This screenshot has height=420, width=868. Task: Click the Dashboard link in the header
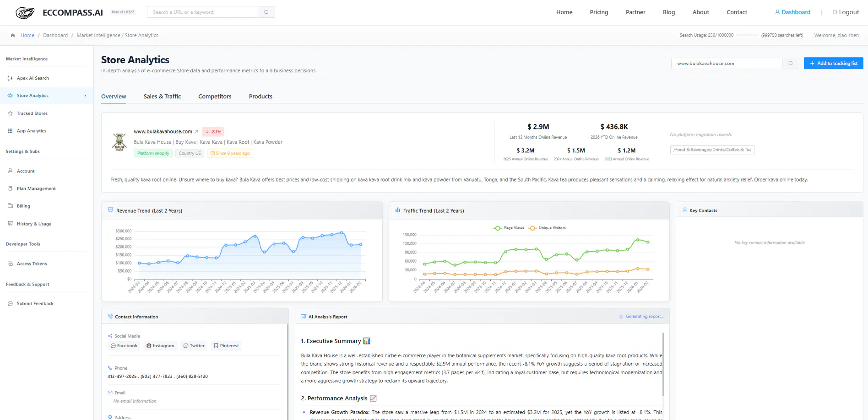792,12
